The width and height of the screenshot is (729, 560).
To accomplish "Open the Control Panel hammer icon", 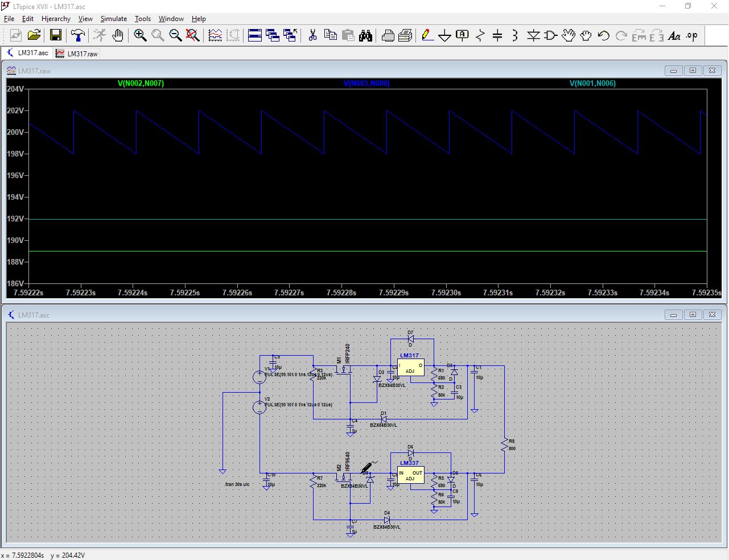I will click(x=78, y=36).
